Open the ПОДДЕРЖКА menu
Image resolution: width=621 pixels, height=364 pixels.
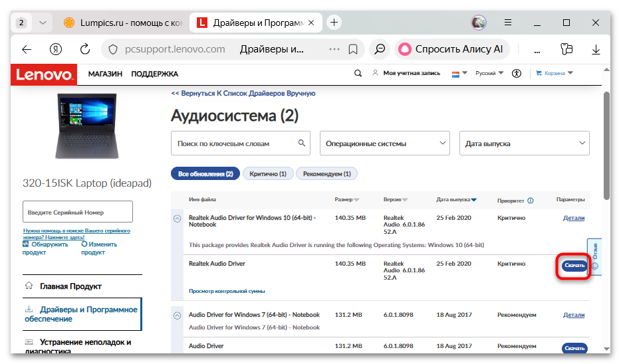point(154,74)
